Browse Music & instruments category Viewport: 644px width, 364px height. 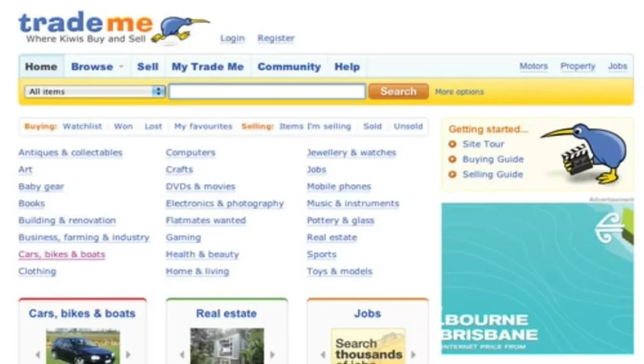353,203
